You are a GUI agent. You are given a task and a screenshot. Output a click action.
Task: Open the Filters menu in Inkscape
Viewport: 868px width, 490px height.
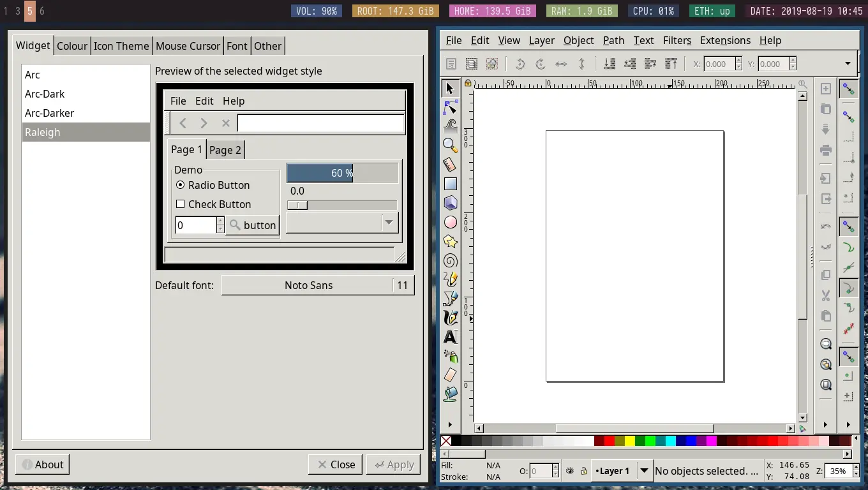677,40
